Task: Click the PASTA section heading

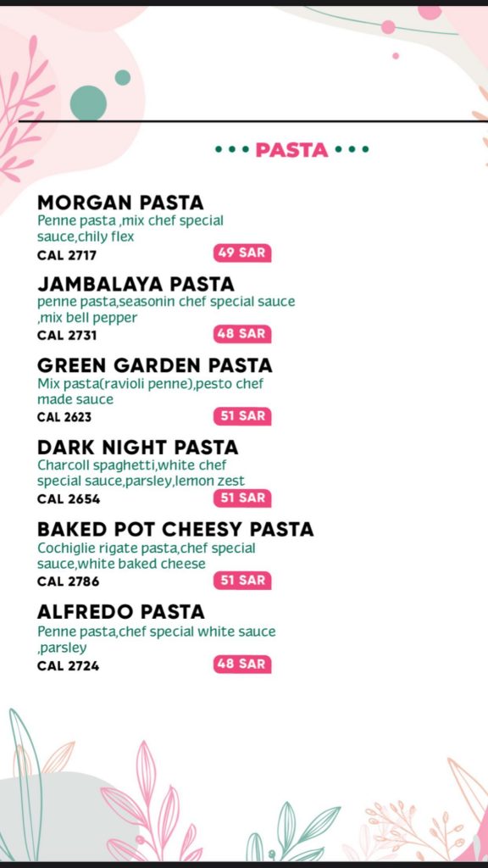Action: click(291, 149)
